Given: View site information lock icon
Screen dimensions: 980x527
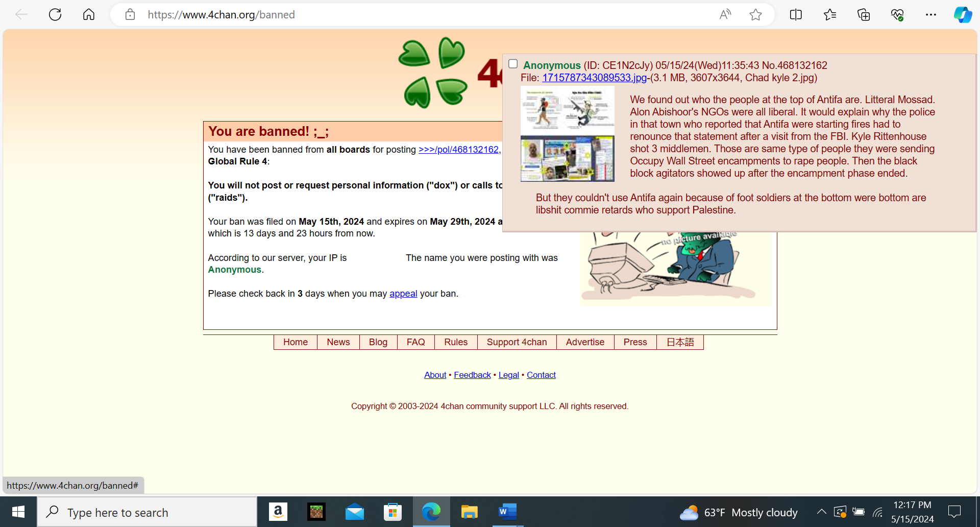Looking at the screenshot, I should point(130,14).
